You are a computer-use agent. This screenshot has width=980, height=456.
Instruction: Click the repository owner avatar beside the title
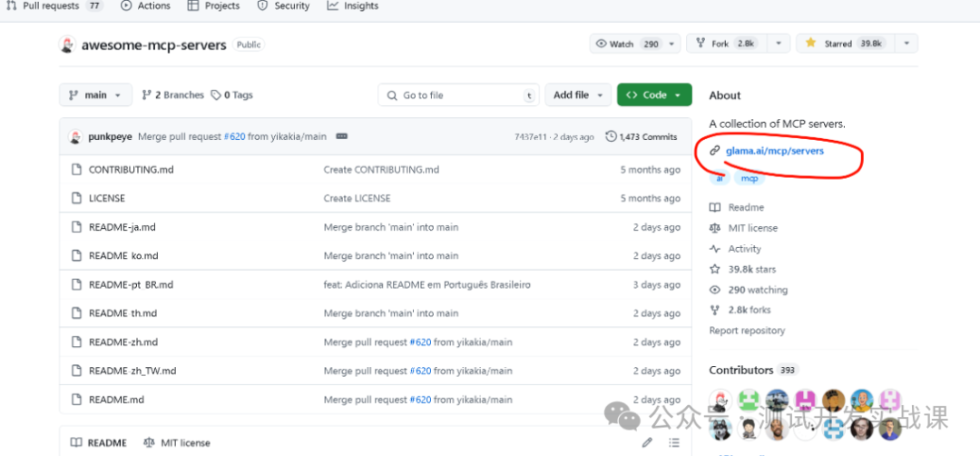[67, 45]
